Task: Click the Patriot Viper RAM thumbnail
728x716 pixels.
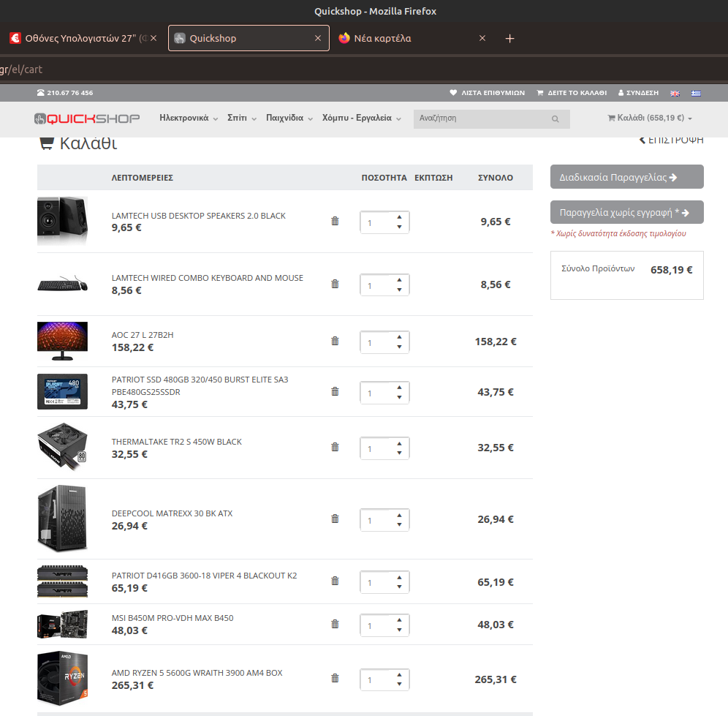Action: [62, 581]
